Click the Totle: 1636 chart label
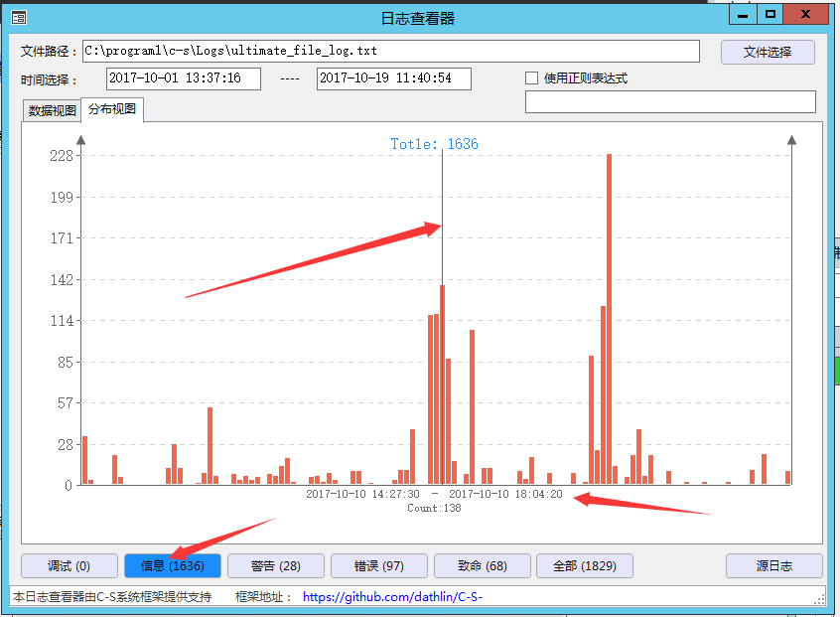This screenshot has width=840, height=617. point(435,144)
